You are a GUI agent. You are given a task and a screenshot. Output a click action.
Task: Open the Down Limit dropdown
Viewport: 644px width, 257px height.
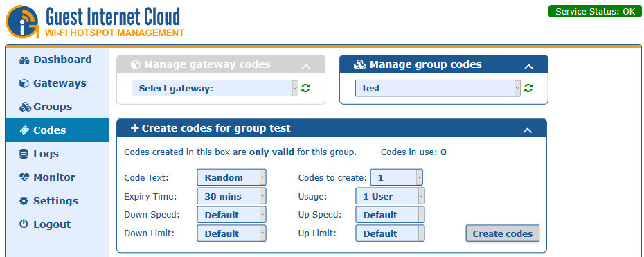pyautogui.click(x=232, y=233)
